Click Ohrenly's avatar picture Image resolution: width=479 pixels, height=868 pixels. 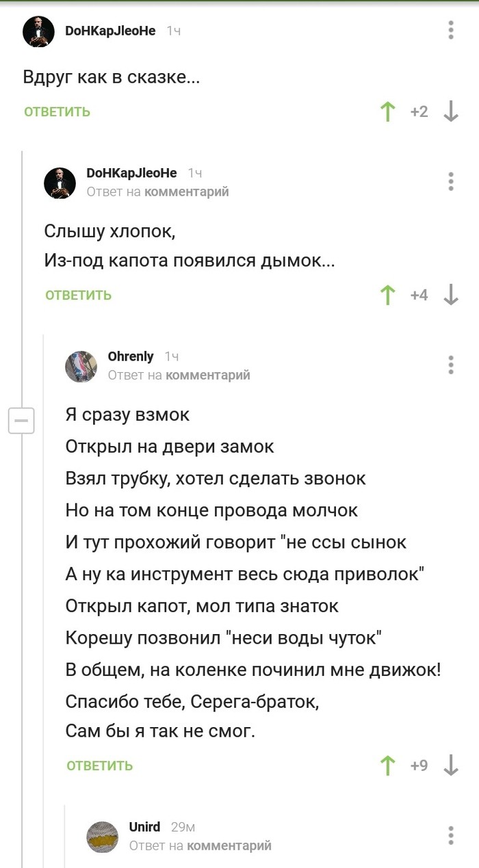[x=81, y=366]
